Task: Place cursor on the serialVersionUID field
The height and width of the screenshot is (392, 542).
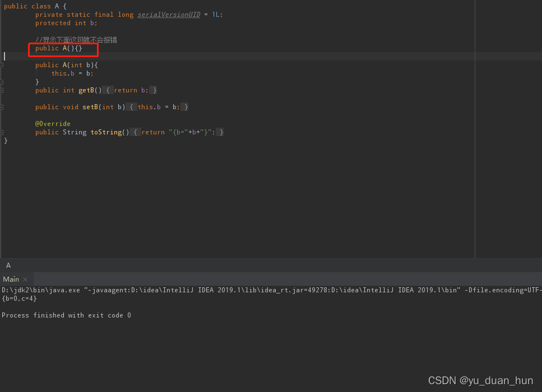Action: 168,14
